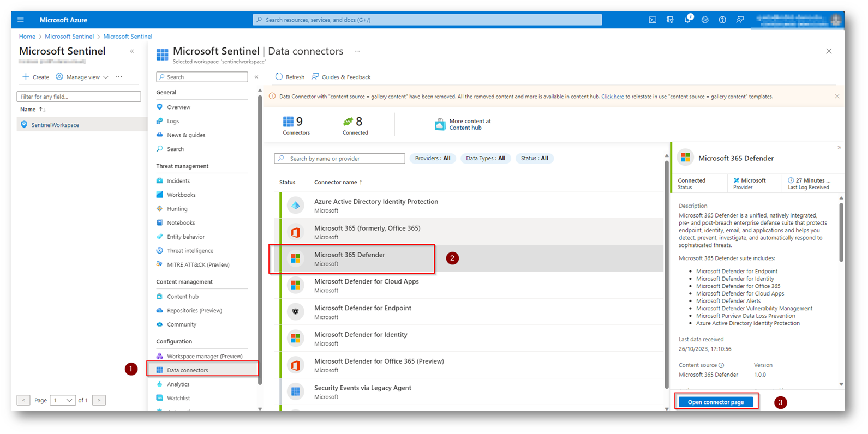
Task: Click the Open connector page button
Action: pos(715,402)
